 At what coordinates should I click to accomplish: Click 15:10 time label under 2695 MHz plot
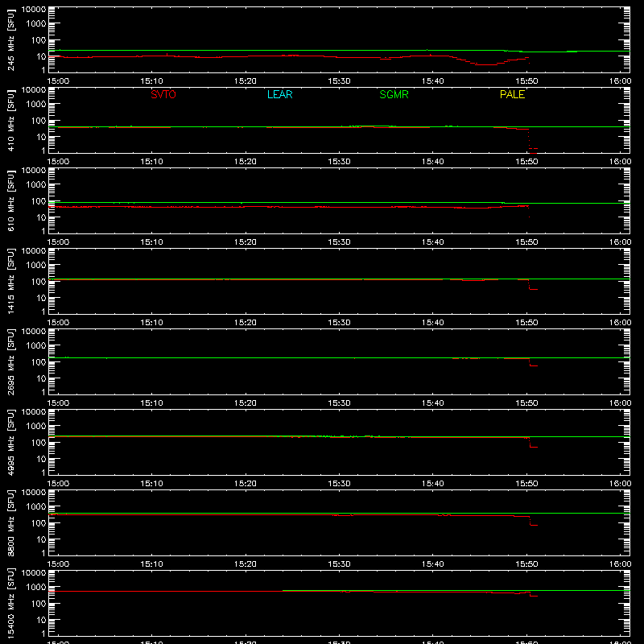151,403
